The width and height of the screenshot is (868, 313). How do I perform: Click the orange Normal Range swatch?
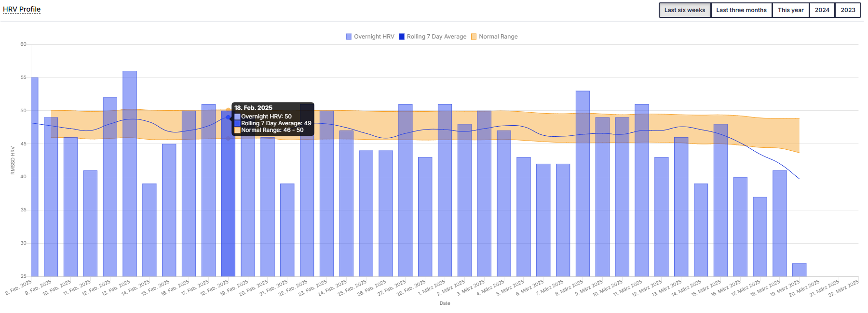[474, 37]
